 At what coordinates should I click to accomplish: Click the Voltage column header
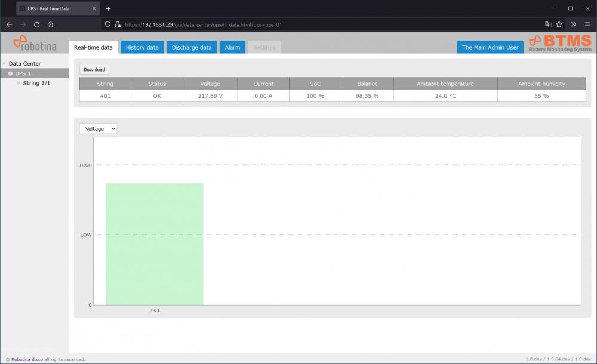(x=210, y=84)
